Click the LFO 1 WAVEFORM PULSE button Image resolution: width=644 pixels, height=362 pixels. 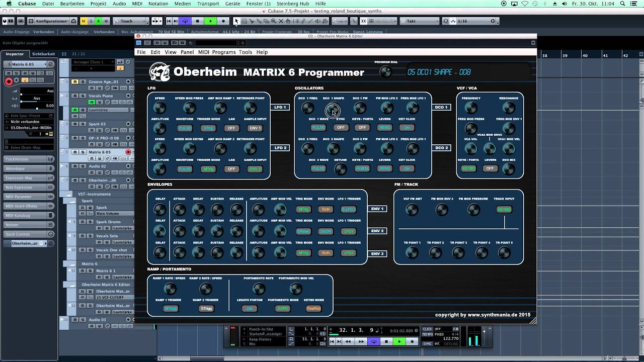tap(185, 128)
